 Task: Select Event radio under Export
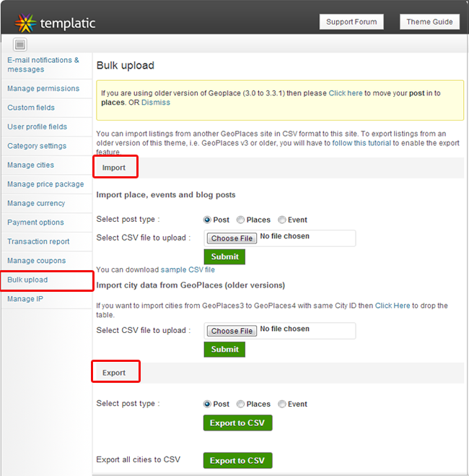pos(282,404)
